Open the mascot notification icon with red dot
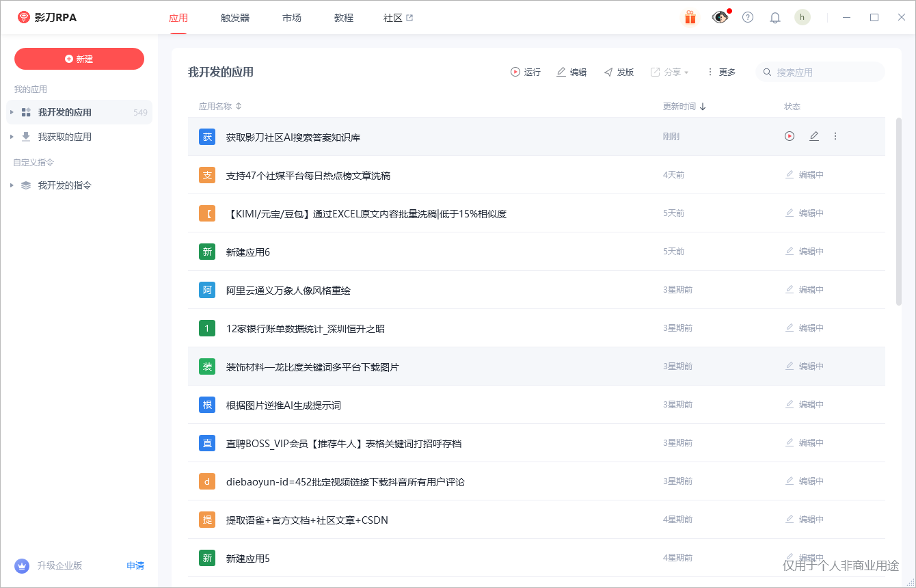 720,17
